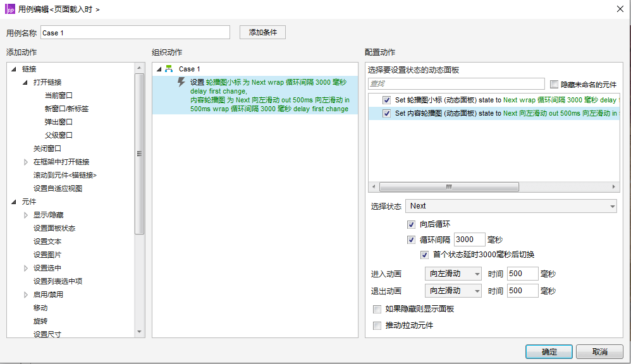Select the 设置文本 action

[47, 242]
